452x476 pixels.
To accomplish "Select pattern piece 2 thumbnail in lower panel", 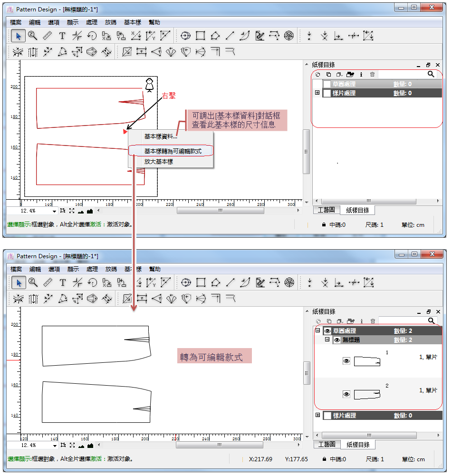I will tap(367, 394).
